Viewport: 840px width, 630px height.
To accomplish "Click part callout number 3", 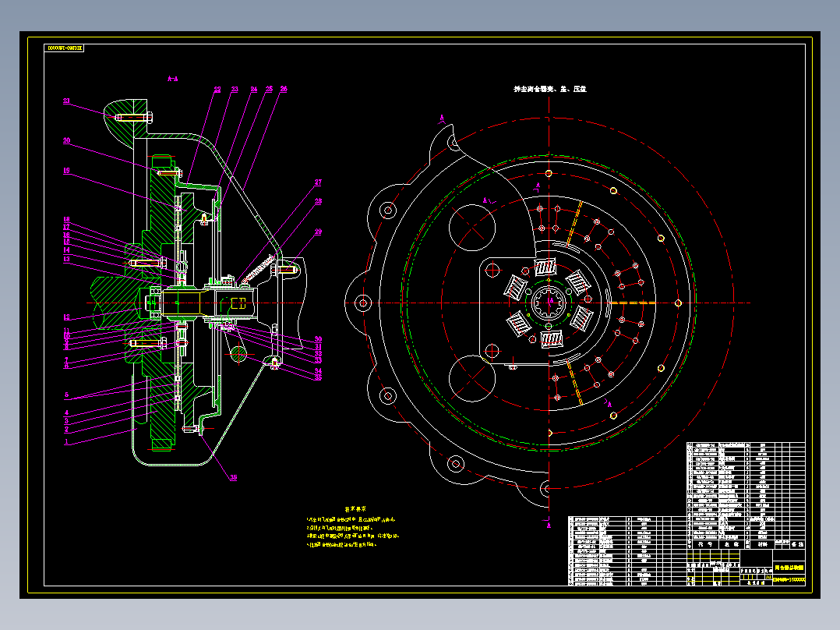I will (66, 421).
